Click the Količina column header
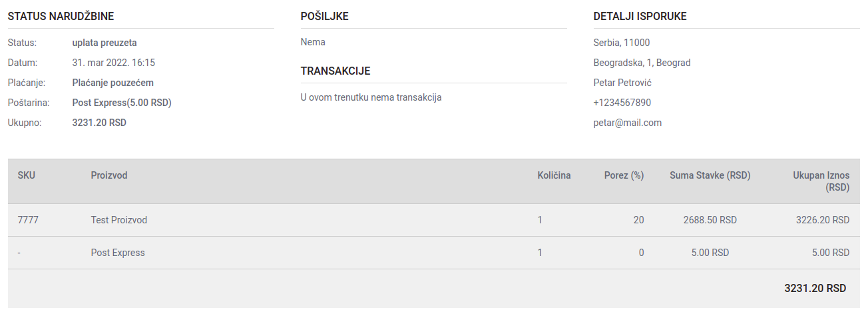The image size is (868, 316). 554,175
